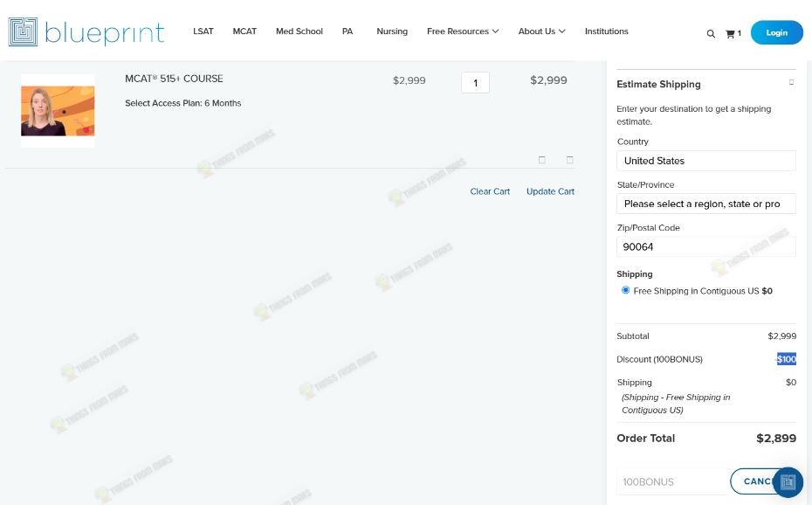Go to the LSAT menu item
812x505 pixels.
point(203,31)
